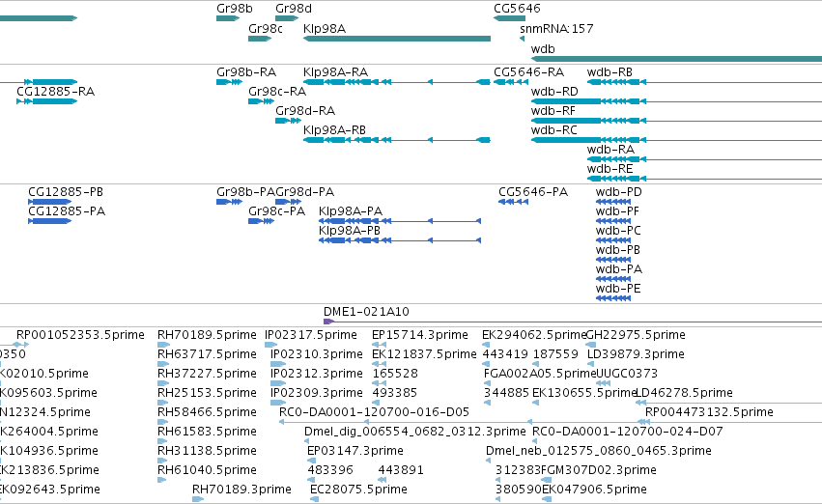This screenshot has height=504, width=822.
Task: Click the RC0-DA0001-120700-016-D05 EST label
Action: pos(375,412)
